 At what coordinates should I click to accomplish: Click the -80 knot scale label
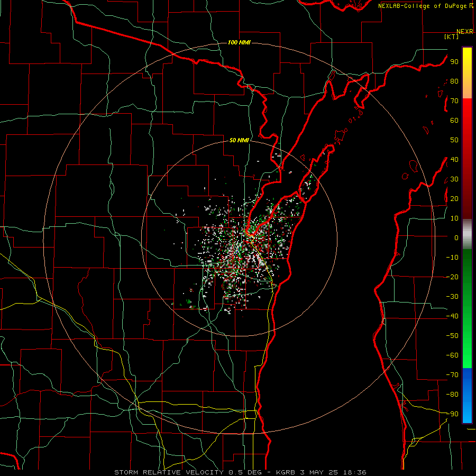(x=452, y=395)
